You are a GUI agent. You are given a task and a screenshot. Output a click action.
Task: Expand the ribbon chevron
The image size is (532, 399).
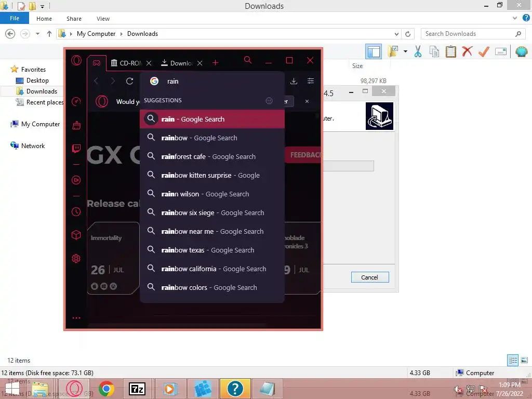tap(515, 18)
